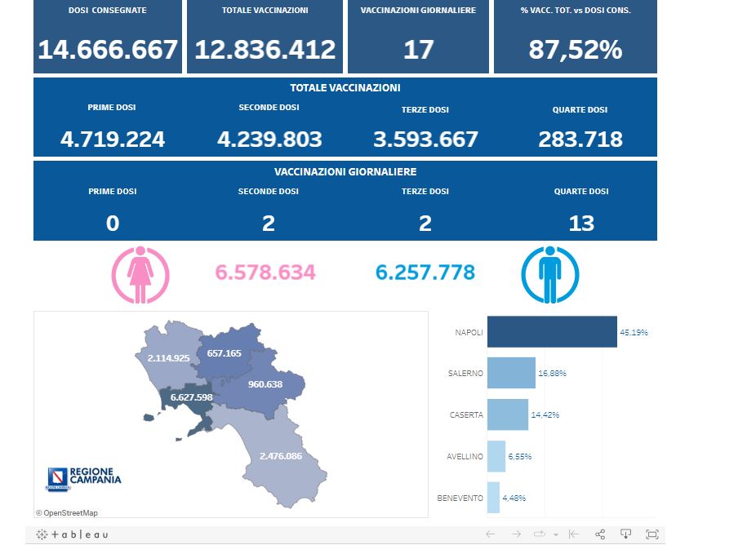The height and width of the screenshot is (545, 756).
Task: Click the pink female figure icon
Action: point(140,275)
